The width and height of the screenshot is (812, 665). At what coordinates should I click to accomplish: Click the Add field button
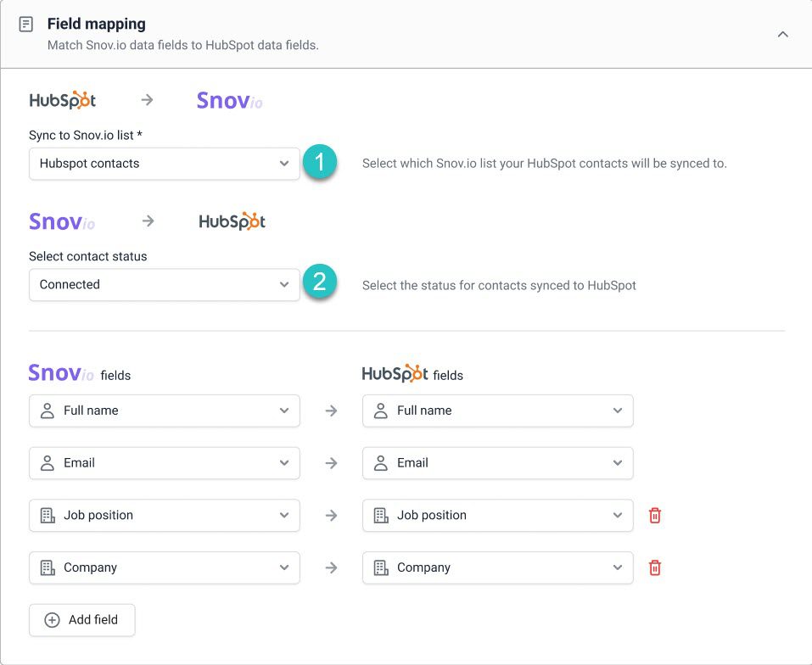[x=81, y=619]
